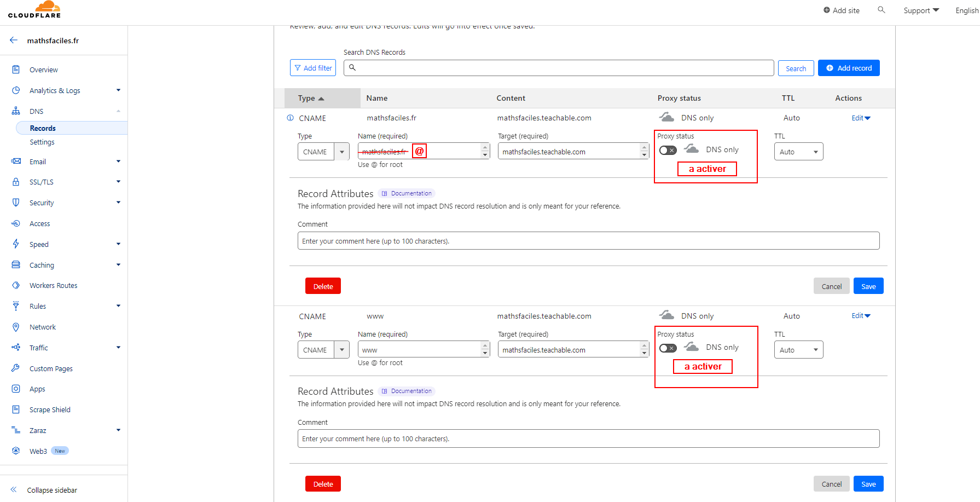This screenshot has height=502, width=980.
Task: Click the info icon beside first CNAME record
Action: pyautogui.click(x=290, y=118)
